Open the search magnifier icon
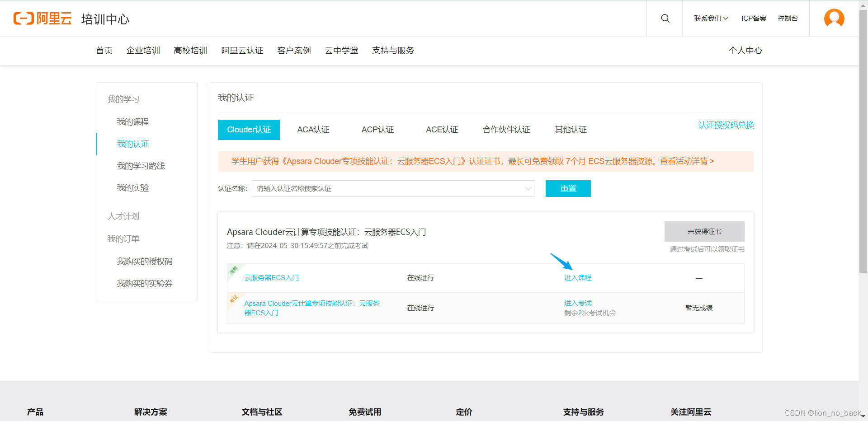This screenshot has height=421, width=868. click(665, 18)
